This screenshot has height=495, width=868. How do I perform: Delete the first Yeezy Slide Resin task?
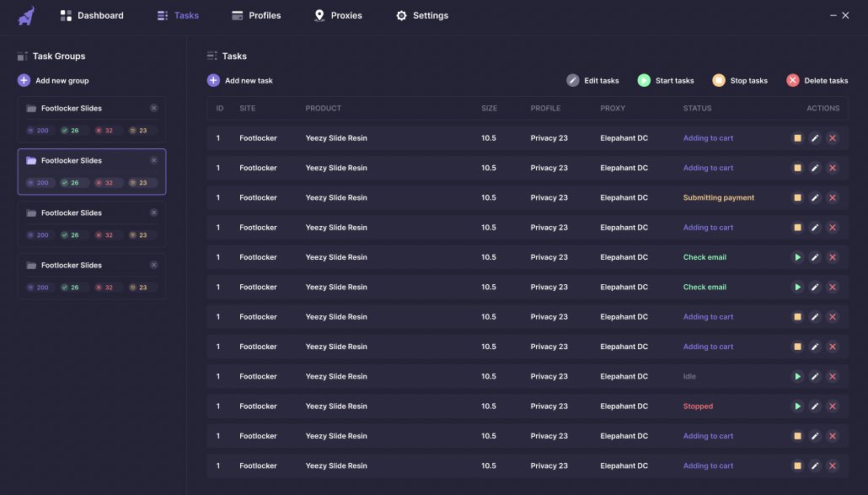pos(833,137)
